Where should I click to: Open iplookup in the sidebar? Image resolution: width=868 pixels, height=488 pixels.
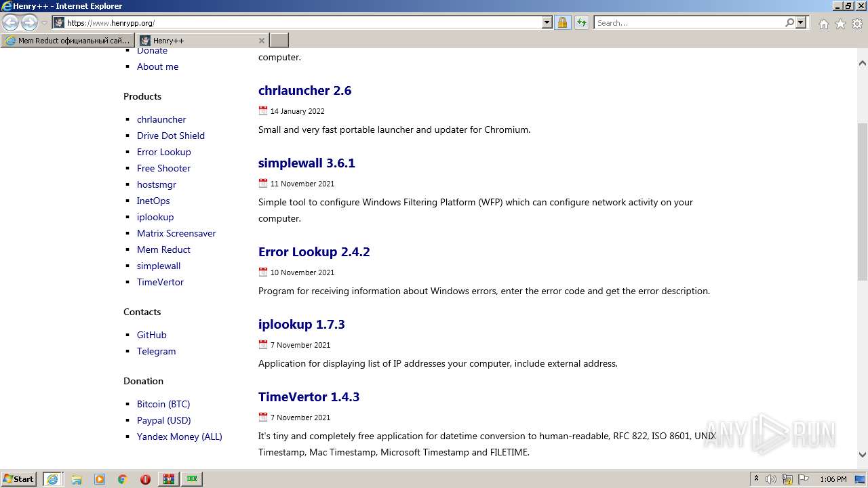(155, 217)
